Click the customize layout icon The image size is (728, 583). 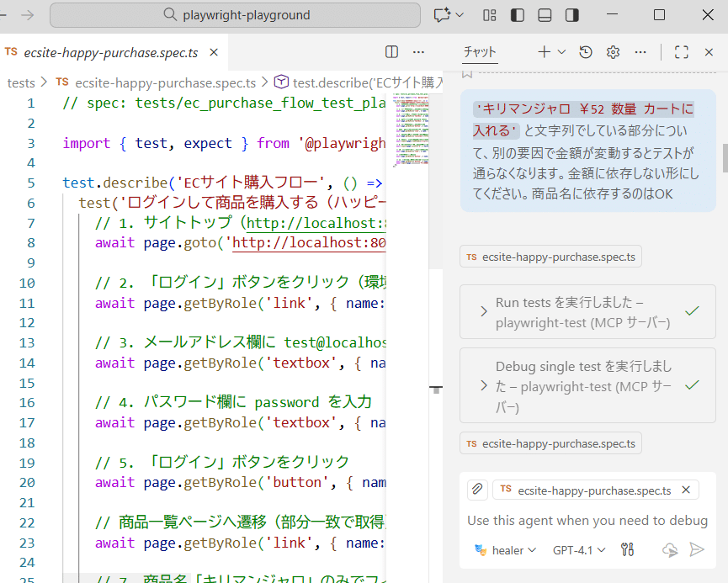coord(490,15)
